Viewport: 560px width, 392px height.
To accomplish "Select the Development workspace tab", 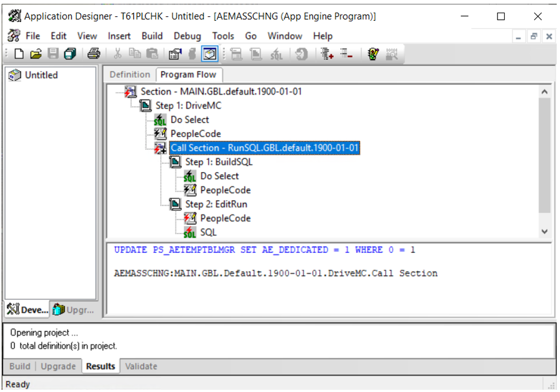I will click(x=27, y=310).
